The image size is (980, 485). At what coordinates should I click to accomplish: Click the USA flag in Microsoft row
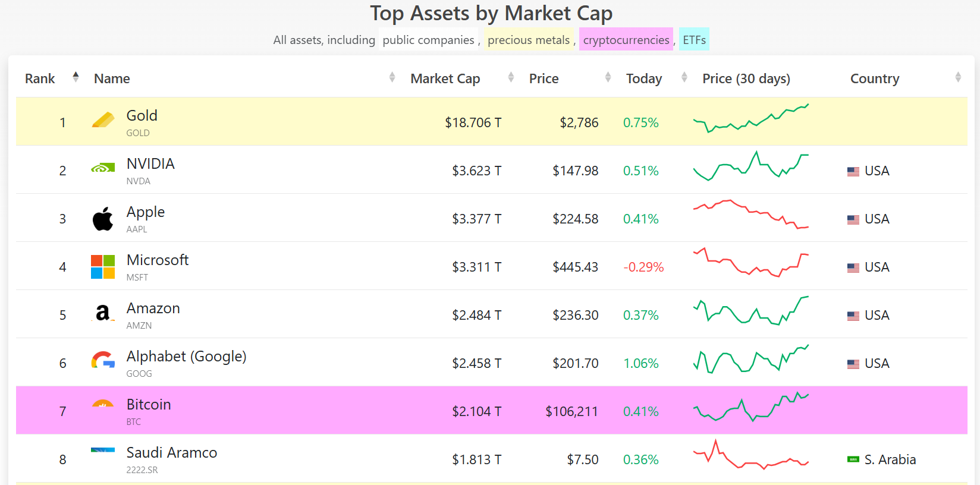pos(853,268)
